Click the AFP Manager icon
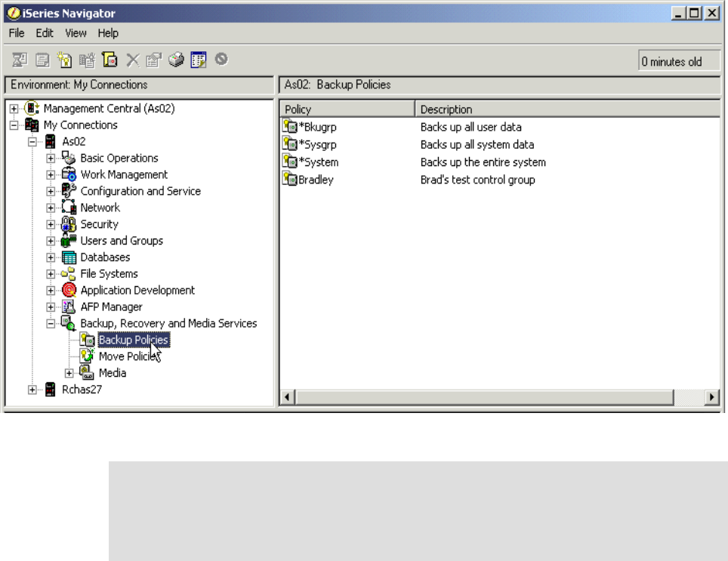 pyautogui.click(x=69, y=307)
